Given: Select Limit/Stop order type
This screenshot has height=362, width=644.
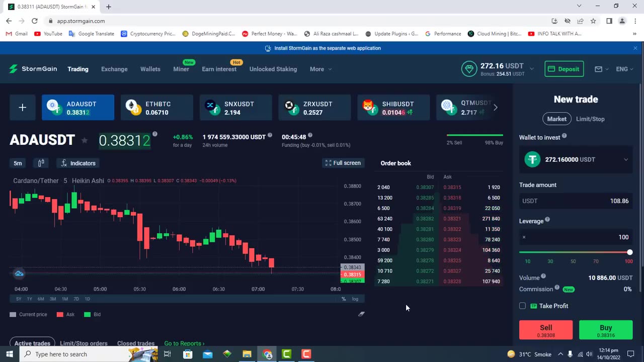Looking at the screenshot, I should tap(590, 119).
